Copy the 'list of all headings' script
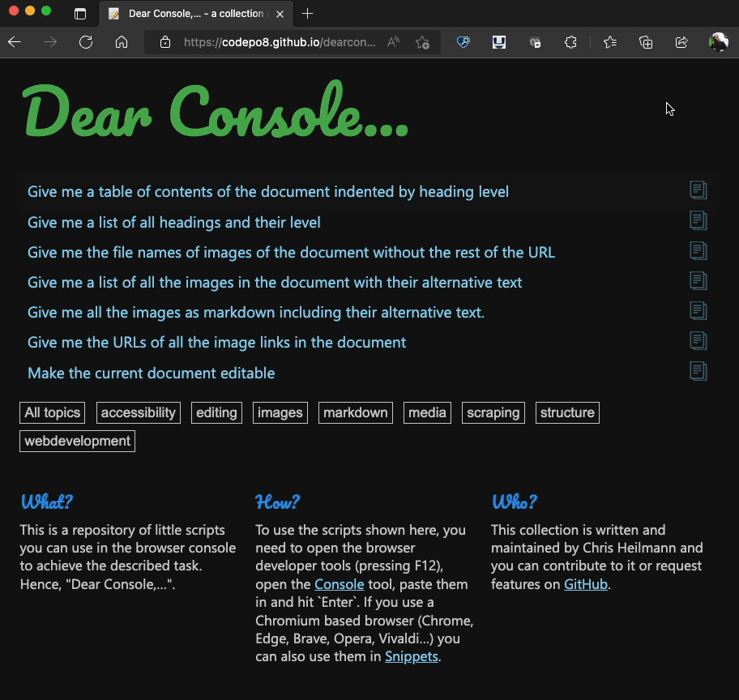 coord(698,220)
